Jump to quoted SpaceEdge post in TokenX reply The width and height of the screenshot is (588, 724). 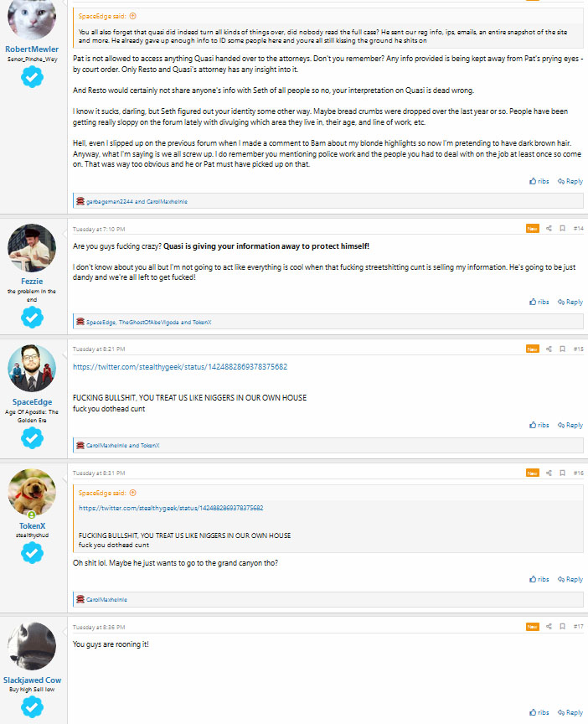pyautogui.click(x=133, y=493)
